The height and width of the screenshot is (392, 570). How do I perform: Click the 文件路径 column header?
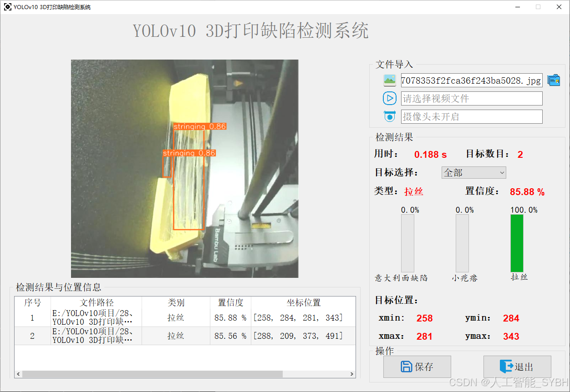pos(97,302)
